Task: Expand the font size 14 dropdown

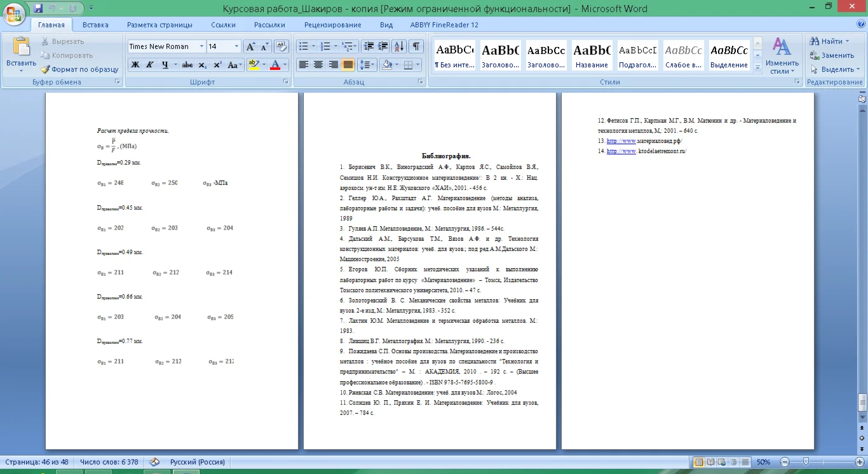Action: click(236, 46)
